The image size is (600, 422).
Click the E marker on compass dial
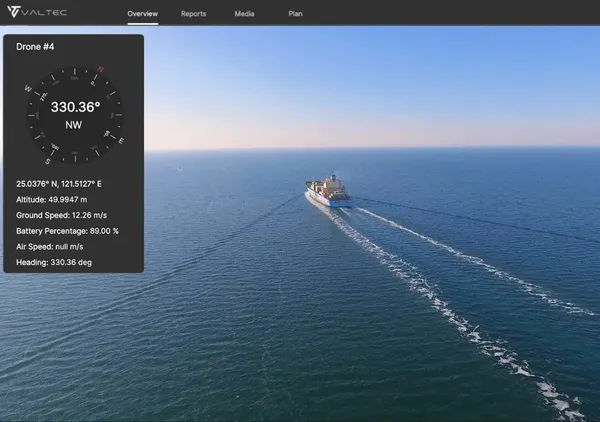pos(121,141)
